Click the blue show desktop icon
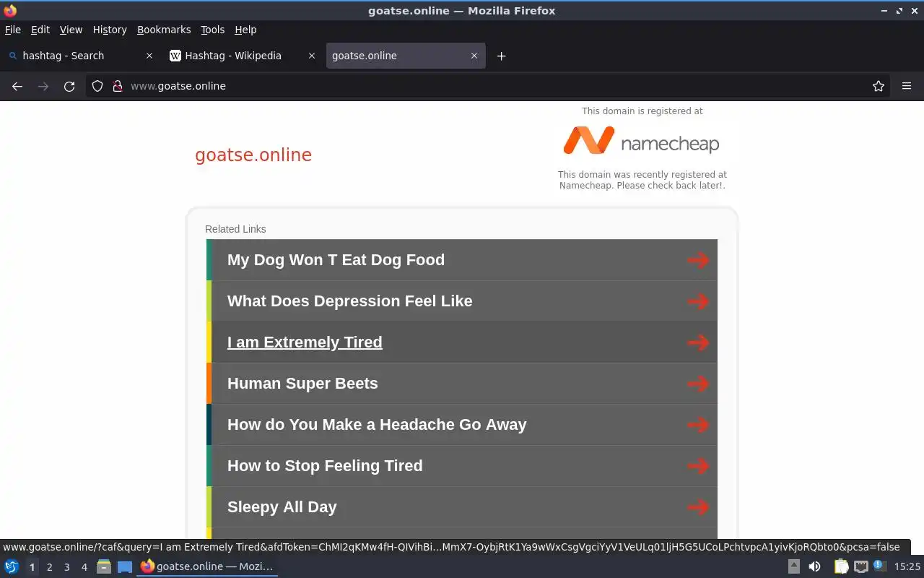The height and width of the screenshot is (578, 924). click(125, 566)
